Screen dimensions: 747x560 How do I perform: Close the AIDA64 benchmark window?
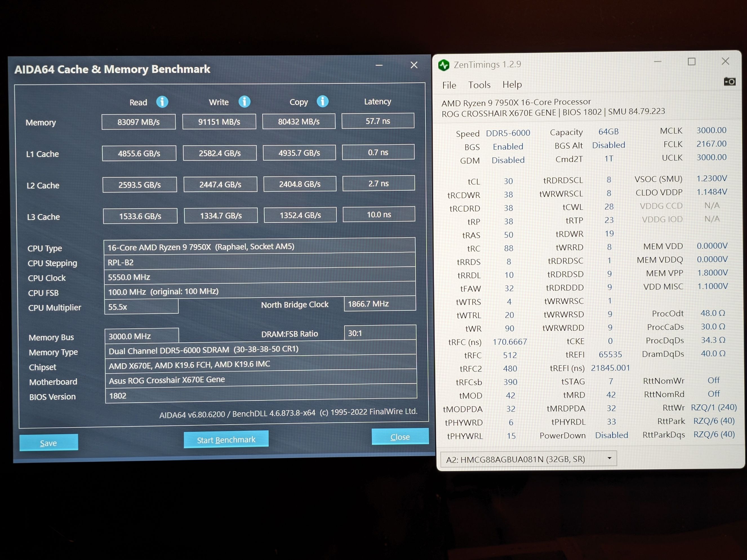pos(414,65)
